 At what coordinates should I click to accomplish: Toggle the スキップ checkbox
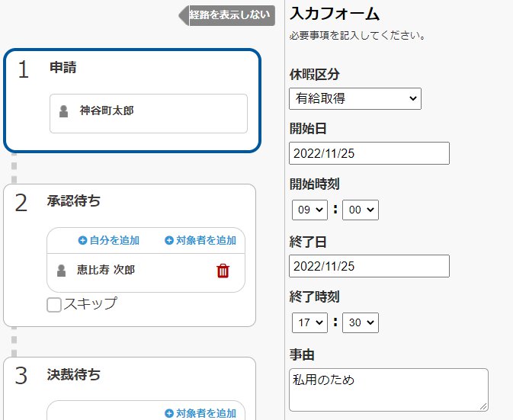[54, 305]
